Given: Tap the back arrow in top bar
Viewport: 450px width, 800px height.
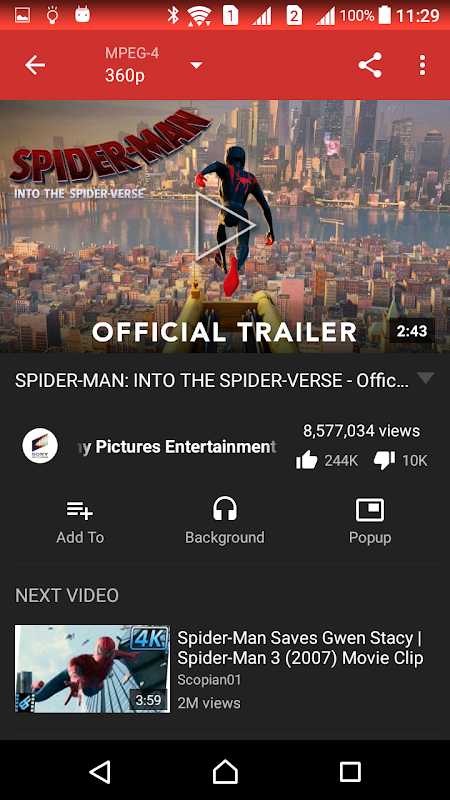Looking at the screenshot, I should (x=35, y=65).
